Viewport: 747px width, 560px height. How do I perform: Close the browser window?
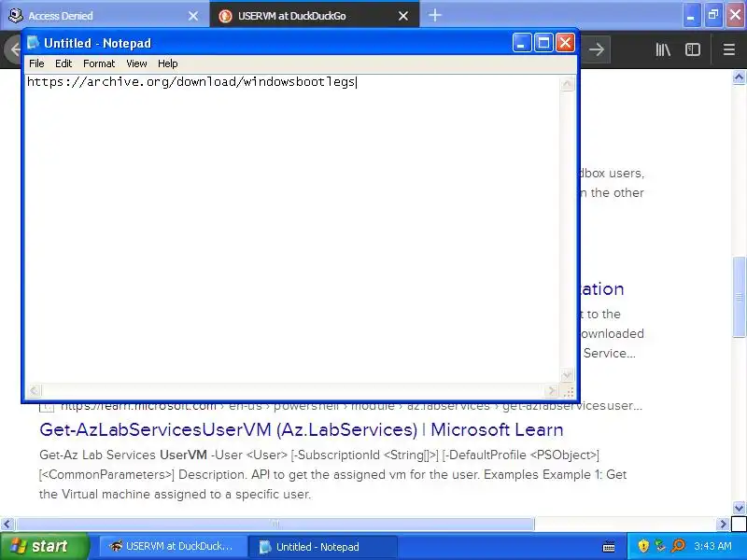pyautogui.click(x=736, y=15)
